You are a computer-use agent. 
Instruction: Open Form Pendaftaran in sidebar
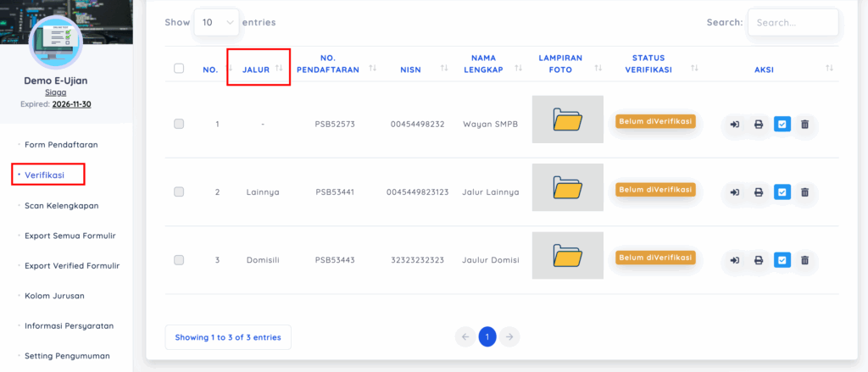pos(61,145)
